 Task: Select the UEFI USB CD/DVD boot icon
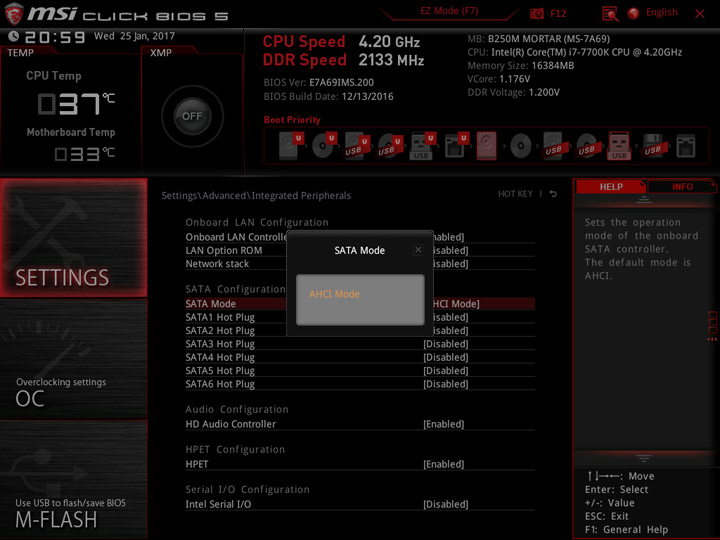(390, 146)
